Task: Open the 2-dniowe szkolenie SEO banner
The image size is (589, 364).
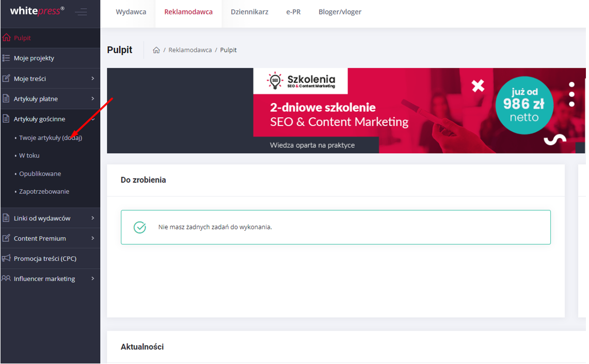Action: (x=346, y=110)
